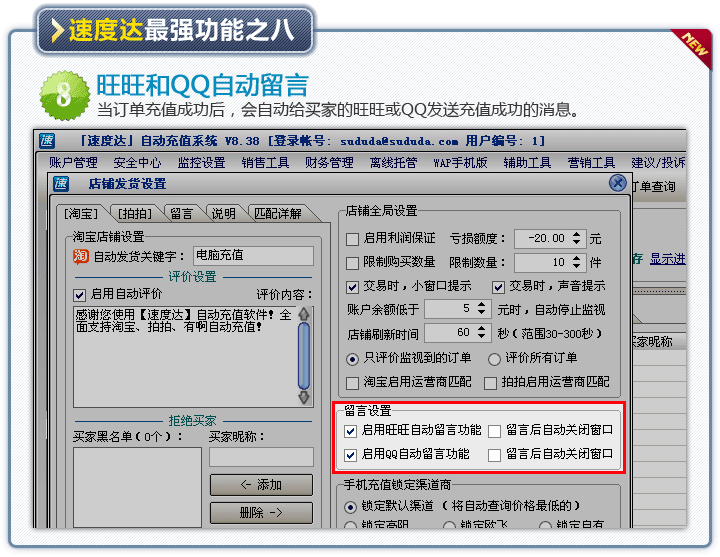This screenshot has height=557, width=720.
Task: Increase 亏损额度 with the up arrow
Action: coord(577,234)
